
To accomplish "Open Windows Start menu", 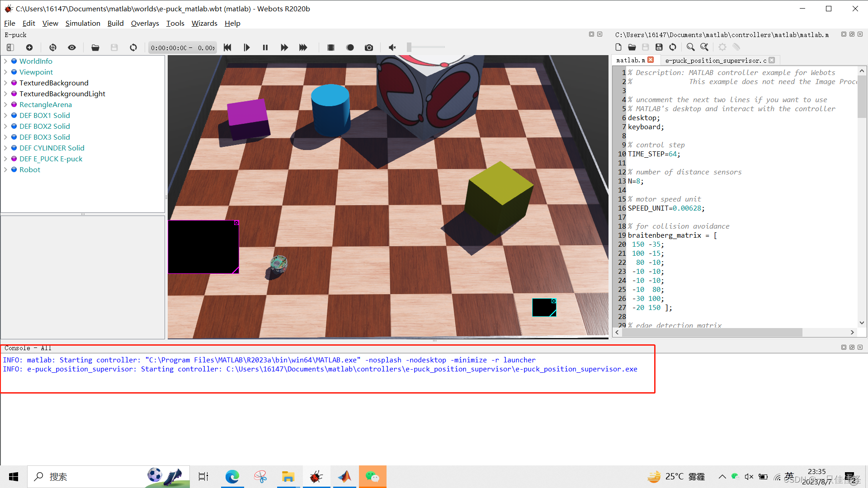I will (14, 477).
